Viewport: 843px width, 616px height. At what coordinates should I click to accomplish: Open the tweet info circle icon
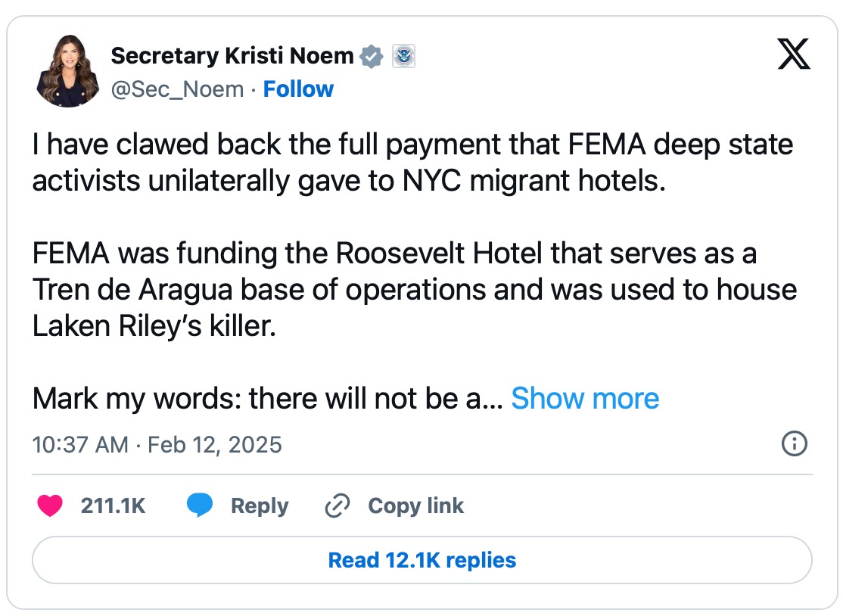[x=794, y=444]
